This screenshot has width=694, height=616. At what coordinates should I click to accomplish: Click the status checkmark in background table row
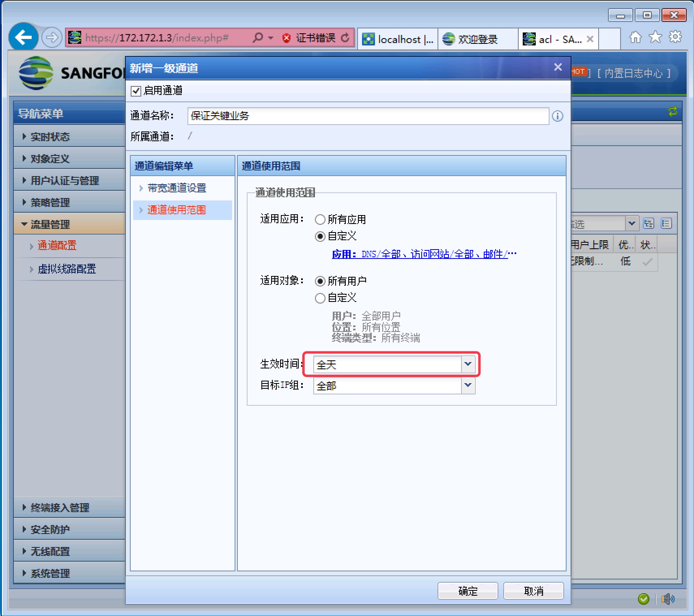[x=647, y=262]
